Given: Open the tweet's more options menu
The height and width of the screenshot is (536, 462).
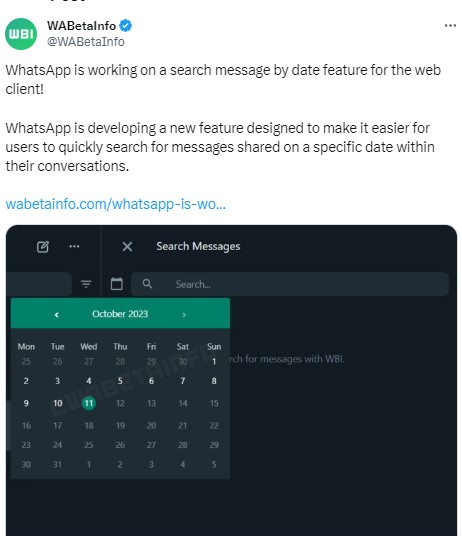Looking at the screenshot, I should 450,26.
